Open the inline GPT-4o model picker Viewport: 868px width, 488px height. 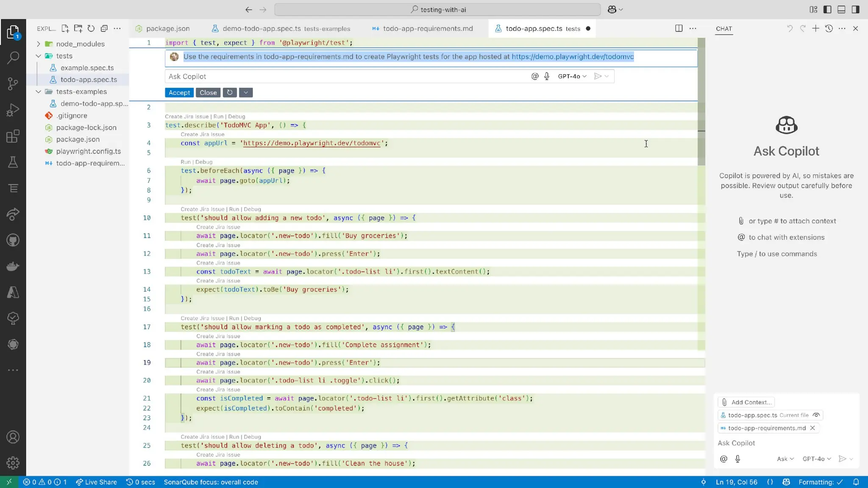click(572, 76)
